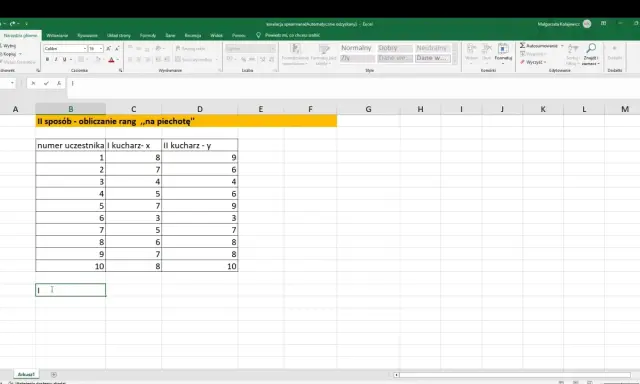The height and width of the screenshot is (384, 640).
Task: Click the user account avatar
Action: point(587,24)
